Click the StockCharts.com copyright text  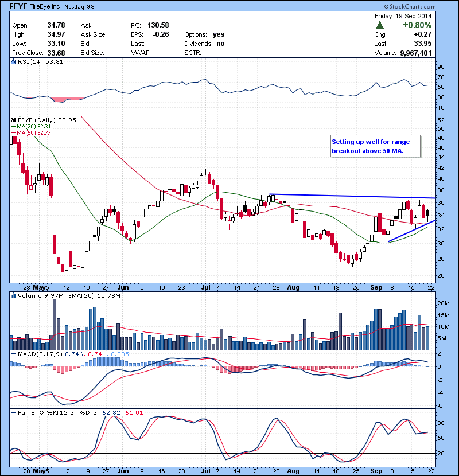[x=410, y=6]
